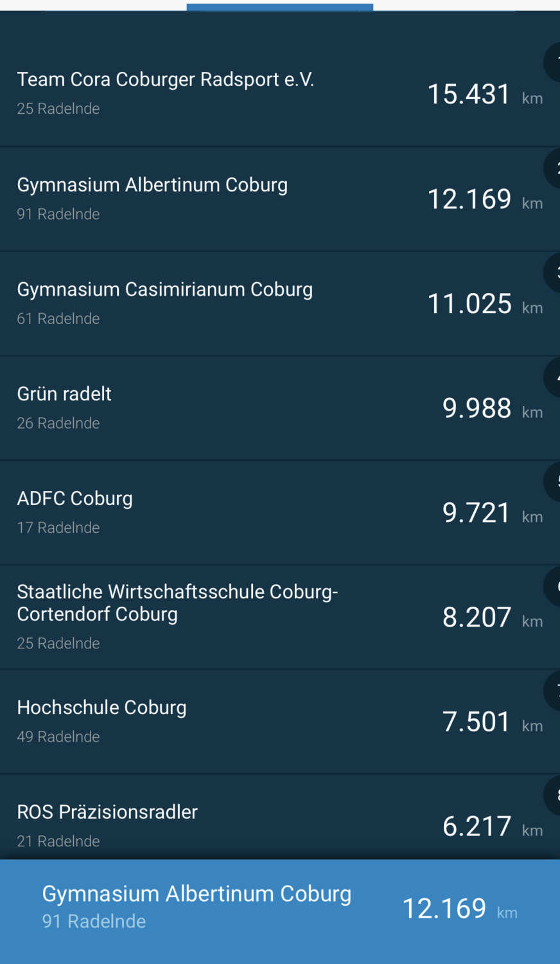Tap 12.169 km in the blue bottom bar
The width and height of the screenshot is (560, 964).
coord(444,909)
